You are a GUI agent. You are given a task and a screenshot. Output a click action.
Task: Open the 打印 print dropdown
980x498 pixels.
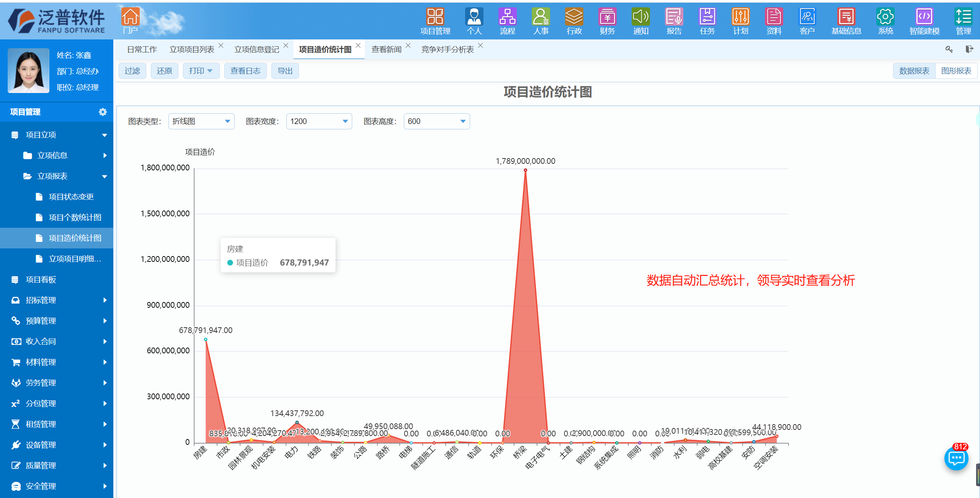(201, 71)
